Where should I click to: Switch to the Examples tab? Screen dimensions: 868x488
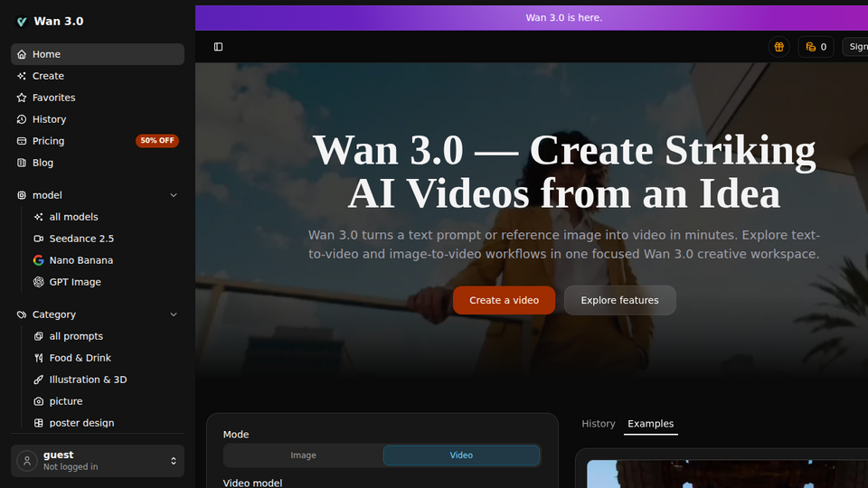pyautogui.click(x=650, y=424)
